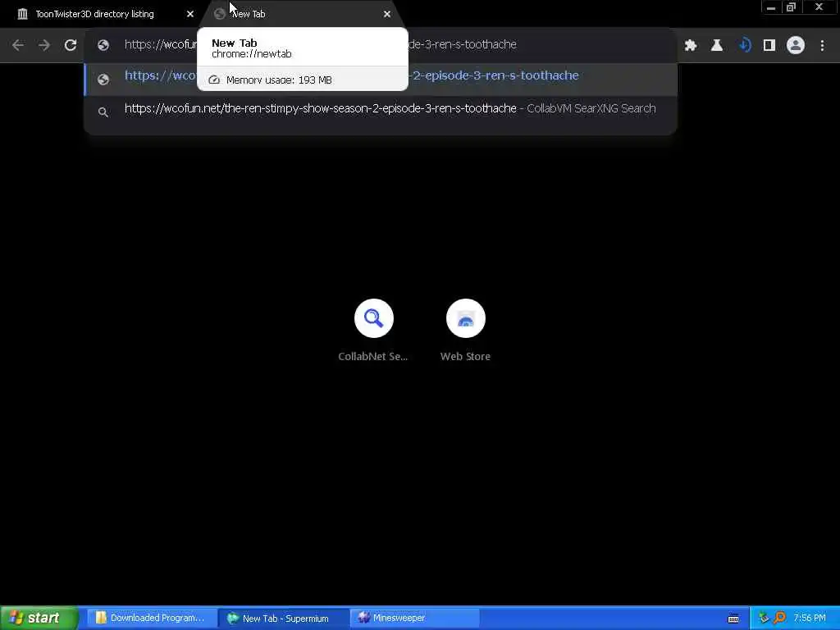This screenshot has width=840, height=630.
Task: Go back using the back arrow
Action: [x=18, y=45]
